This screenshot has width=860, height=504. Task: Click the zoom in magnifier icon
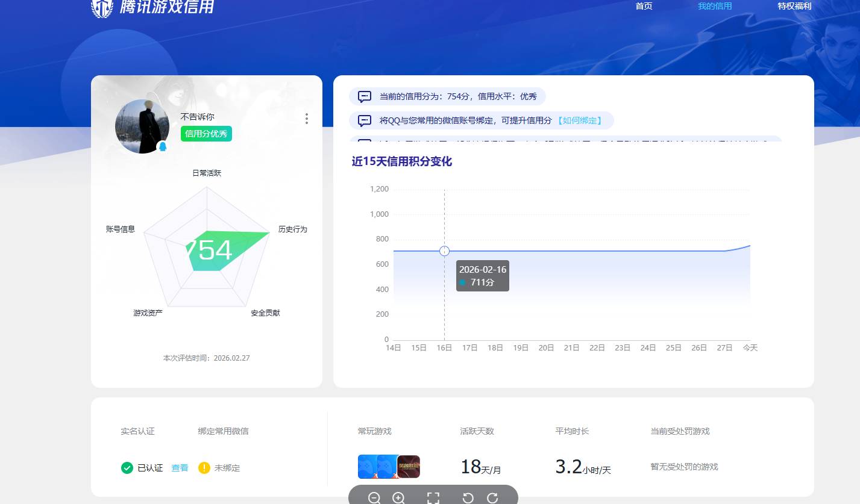[x=399, y=498]
